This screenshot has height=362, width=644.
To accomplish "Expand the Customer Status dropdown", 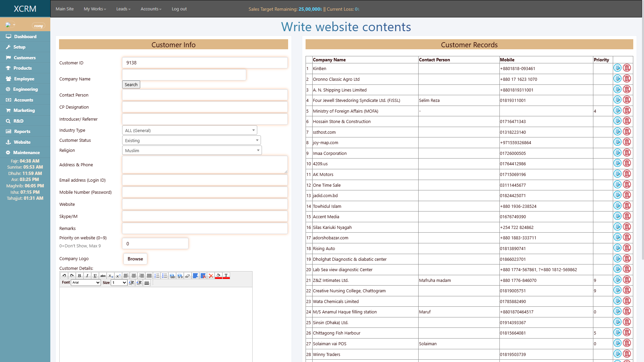I will coord(191,140).
